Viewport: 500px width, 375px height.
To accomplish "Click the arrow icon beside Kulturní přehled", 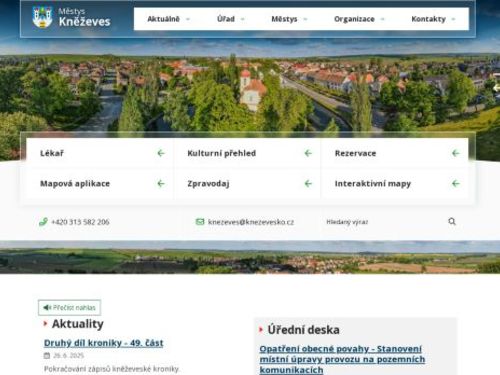I will coord(308,153).
